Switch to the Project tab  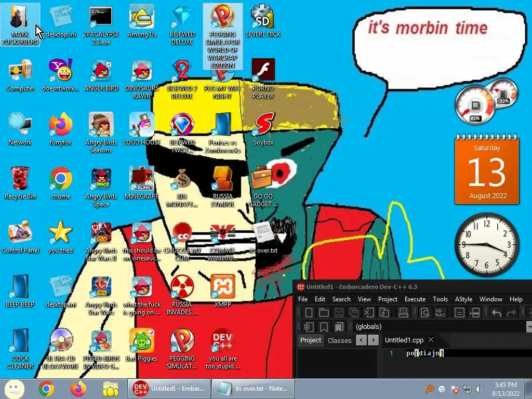pos(311,340)
